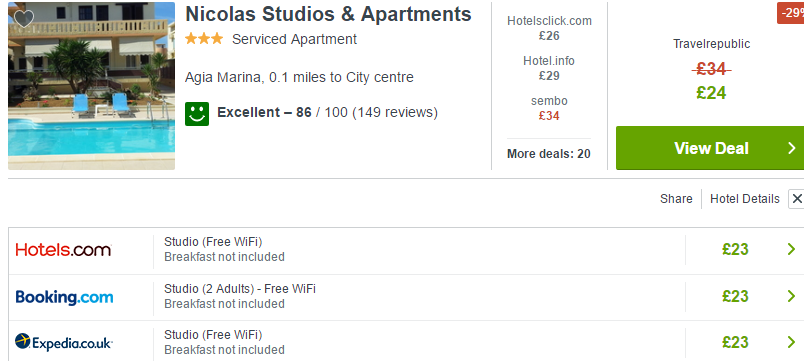Close the hotel deals panel

(x=796, y=199)
